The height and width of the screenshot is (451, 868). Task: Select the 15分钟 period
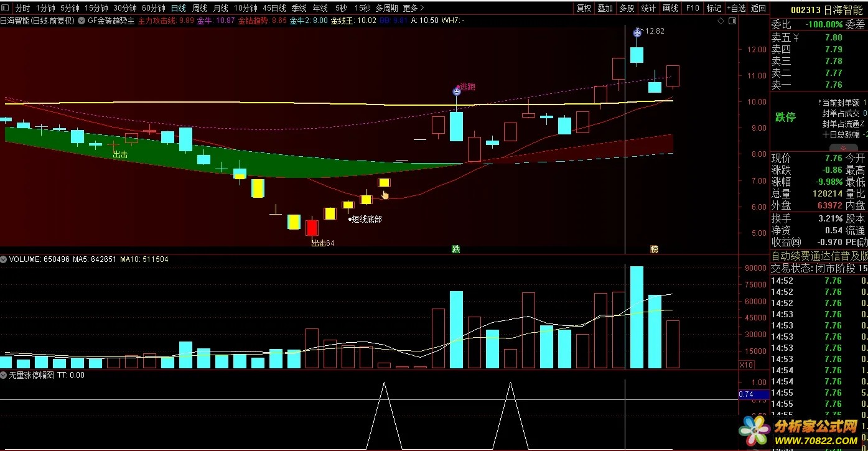(x=96, y=8)
